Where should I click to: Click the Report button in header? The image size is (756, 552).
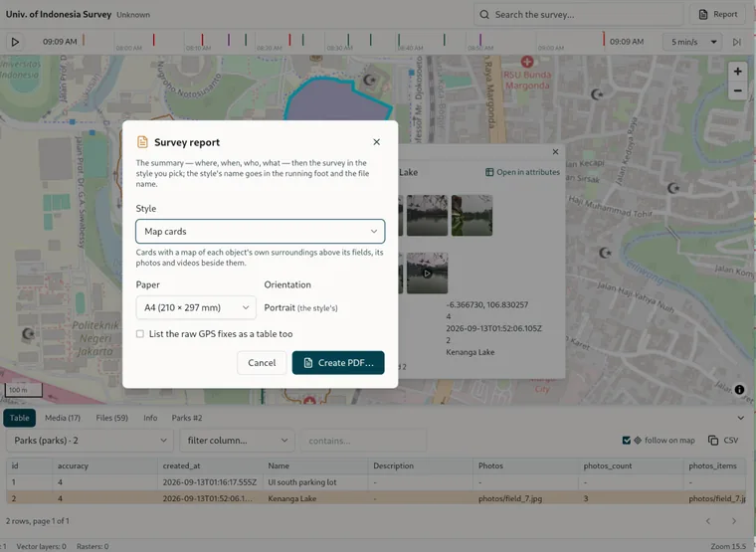pos(718,15)
